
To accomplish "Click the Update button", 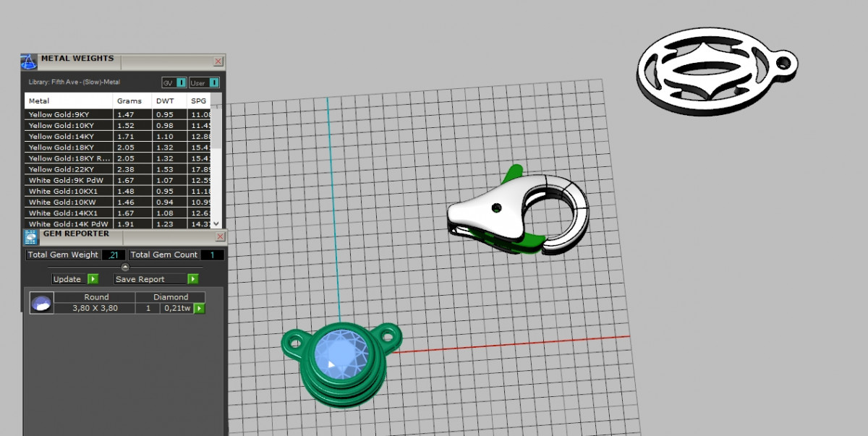I will click(x=69, y=279).
